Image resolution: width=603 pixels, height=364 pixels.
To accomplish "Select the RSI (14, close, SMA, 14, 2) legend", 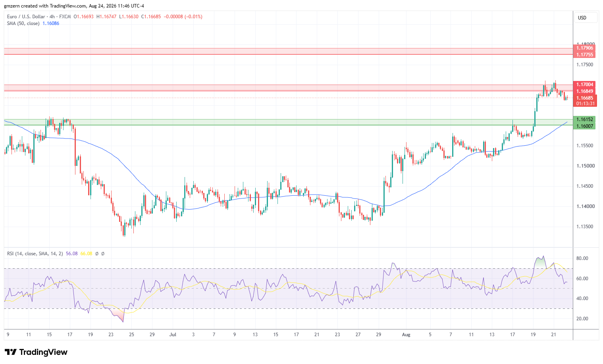I will coord(35,253).
